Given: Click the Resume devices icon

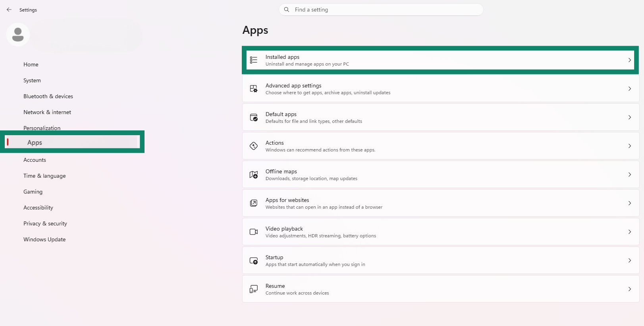Looking at the screenshot, I should pos(253,289).
